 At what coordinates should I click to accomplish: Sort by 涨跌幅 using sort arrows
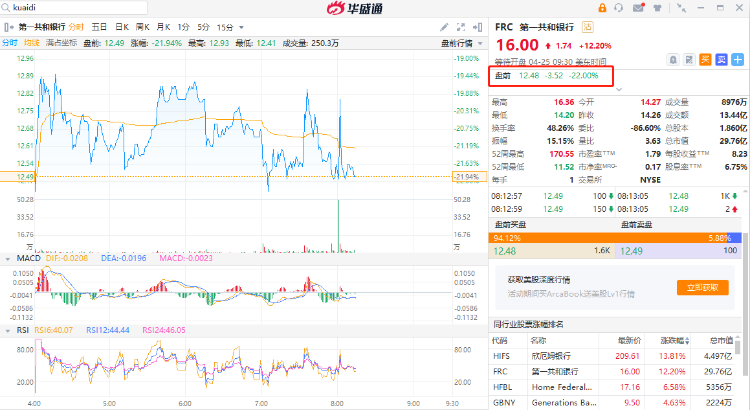(687, 341)
